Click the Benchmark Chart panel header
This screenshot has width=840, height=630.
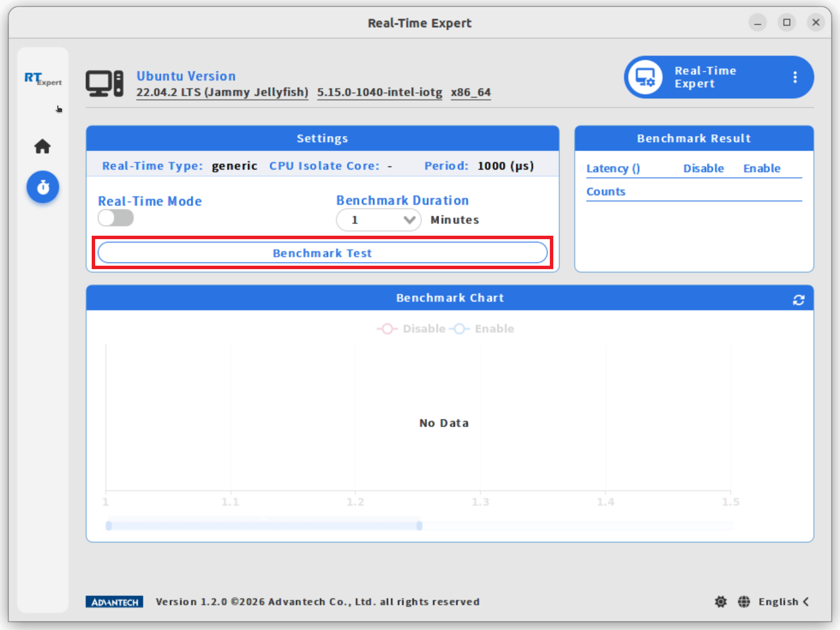[450, 298]
